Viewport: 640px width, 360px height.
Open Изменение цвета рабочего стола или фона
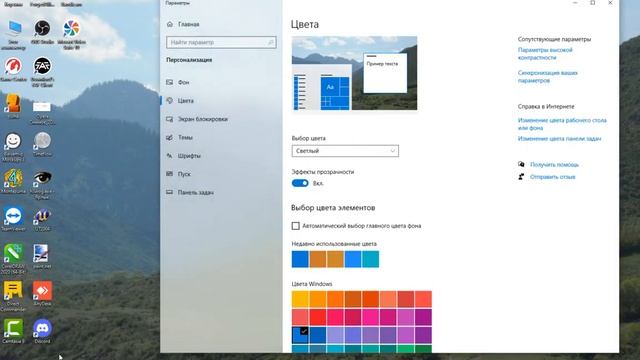[x=562, y=124]
